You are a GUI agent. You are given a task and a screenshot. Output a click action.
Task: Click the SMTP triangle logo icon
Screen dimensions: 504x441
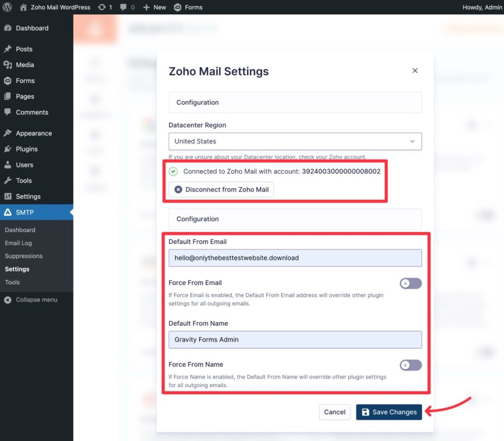8,212
